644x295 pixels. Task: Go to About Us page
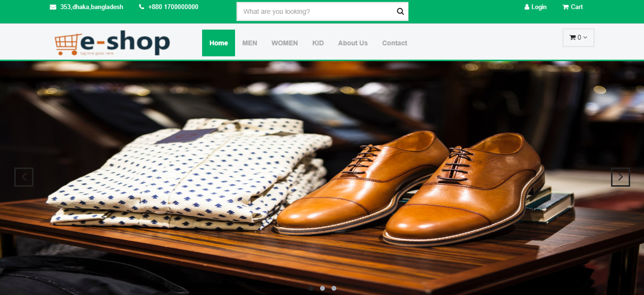pyautogui.click(x=353, y=43)
